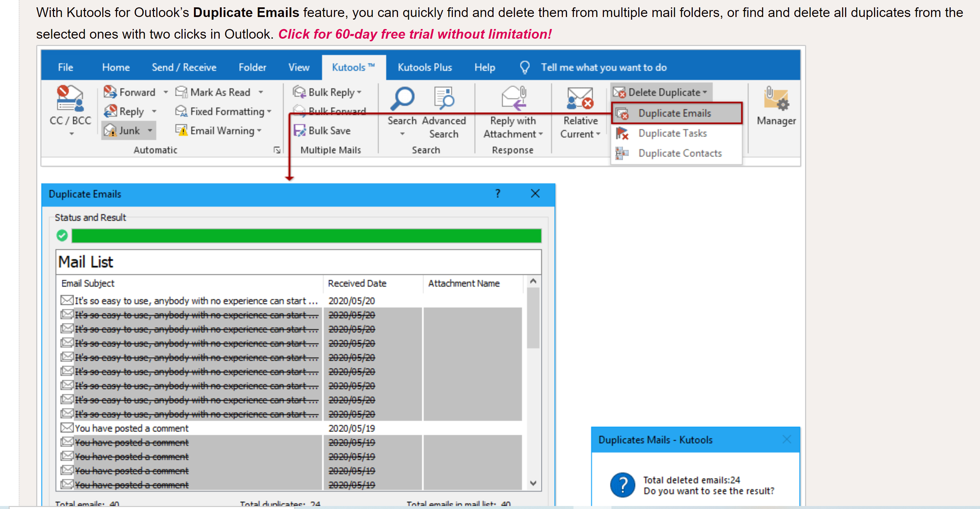Click the mail list scrollbar thumb
This screenshot has height=509, width=980.
coord(533,318)
